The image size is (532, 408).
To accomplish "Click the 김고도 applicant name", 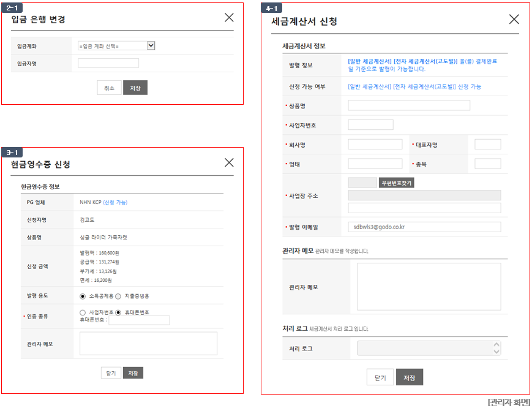I will (87, 220).
